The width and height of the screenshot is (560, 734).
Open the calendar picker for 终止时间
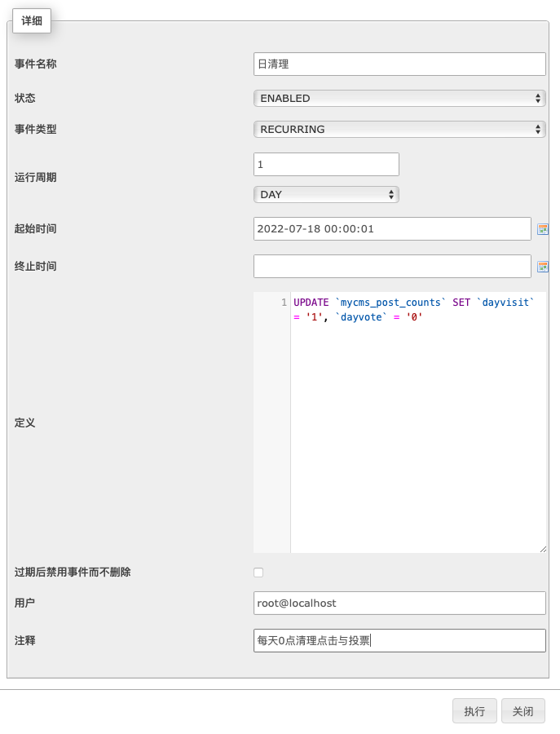pos(543,267)
